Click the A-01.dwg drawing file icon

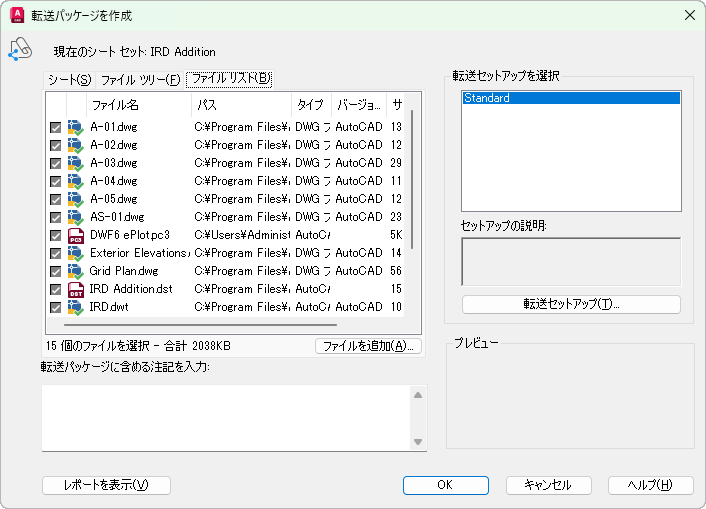click(x=75, y=127)
